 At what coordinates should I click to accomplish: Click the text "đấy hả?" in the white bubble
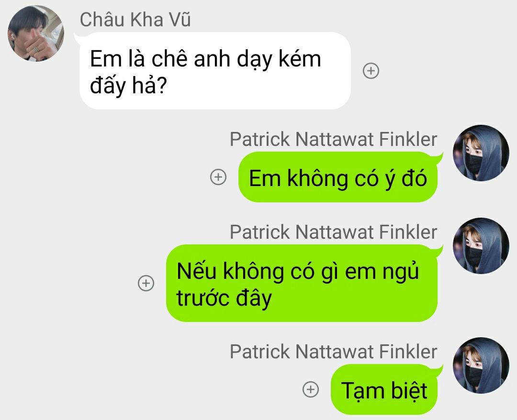[x=129, y=85]
